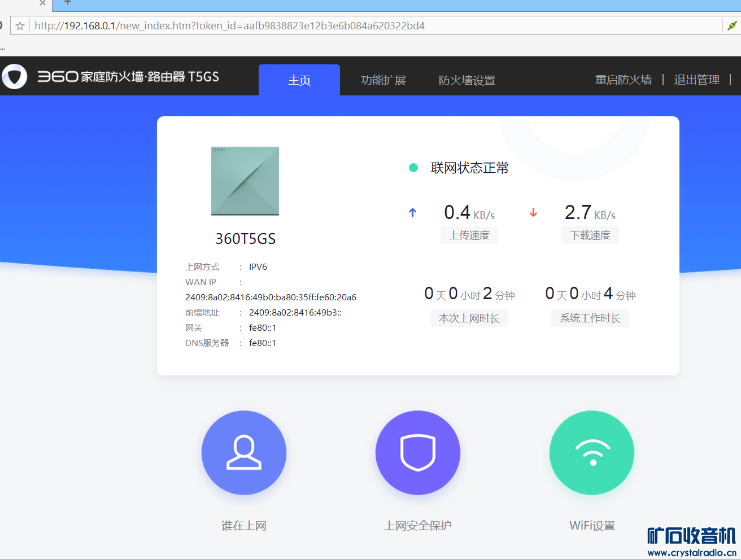Screen dimensions: 741x560
Task: Click the 2.7 KB/s download value
Action: pos(590,212)
